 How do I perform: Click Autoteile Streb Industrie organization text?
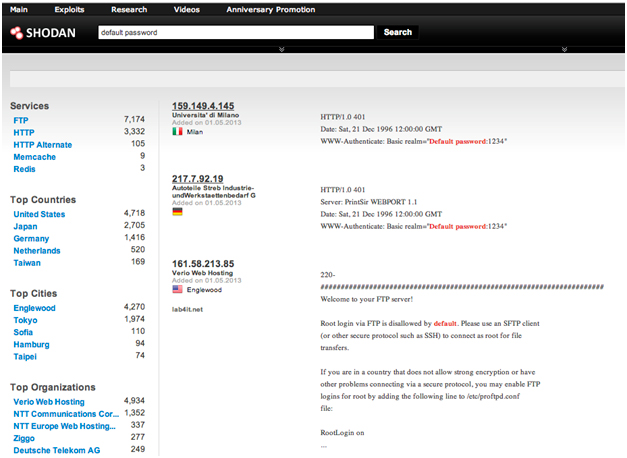point(214,192)
